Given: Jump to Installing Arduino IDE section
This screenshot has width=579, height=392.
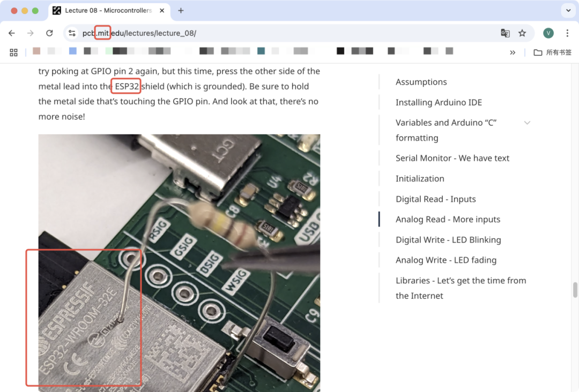Looking at the screenshot, I should 439,102.
